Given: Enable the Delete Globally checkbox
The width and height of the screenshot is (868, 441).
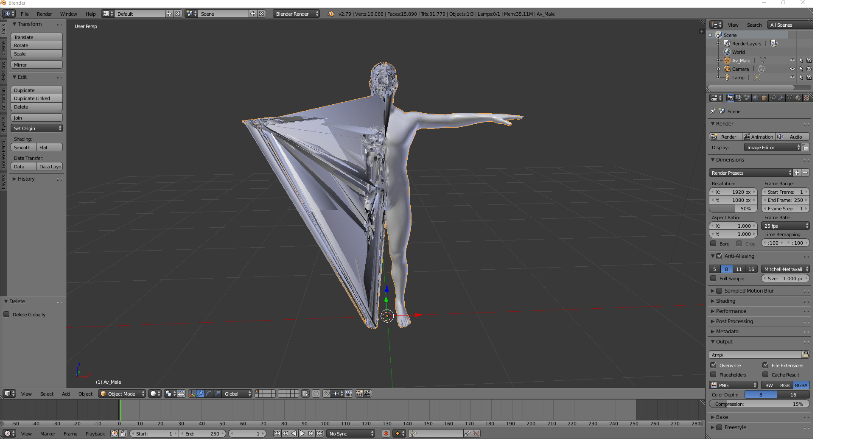Looking at the screenshot, I should coord(6,314).
